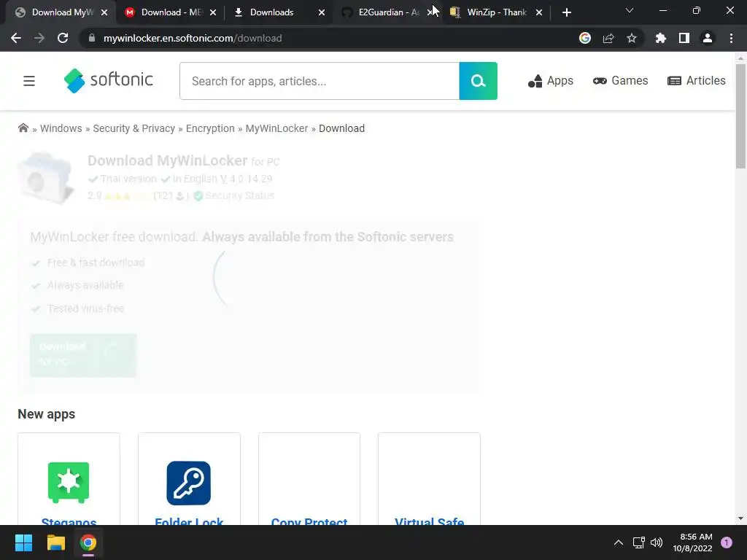Go back to the previous page
747x560 pixels.
16,38
